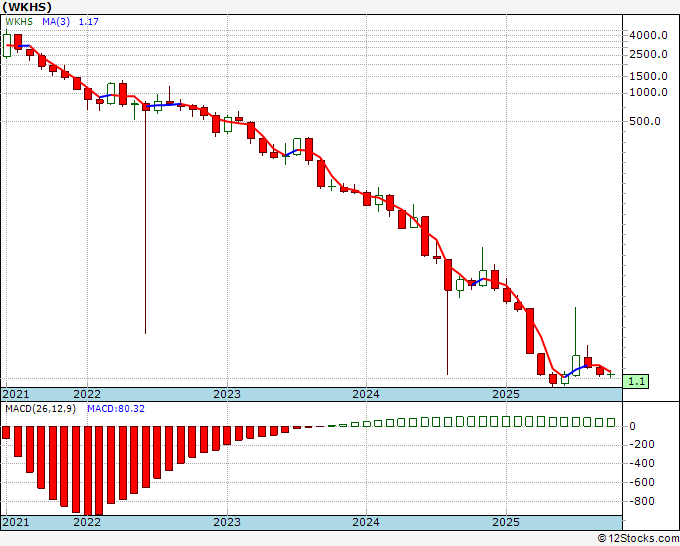
Task: Click the 500.0 price axis label
Action: pos(645,121)
